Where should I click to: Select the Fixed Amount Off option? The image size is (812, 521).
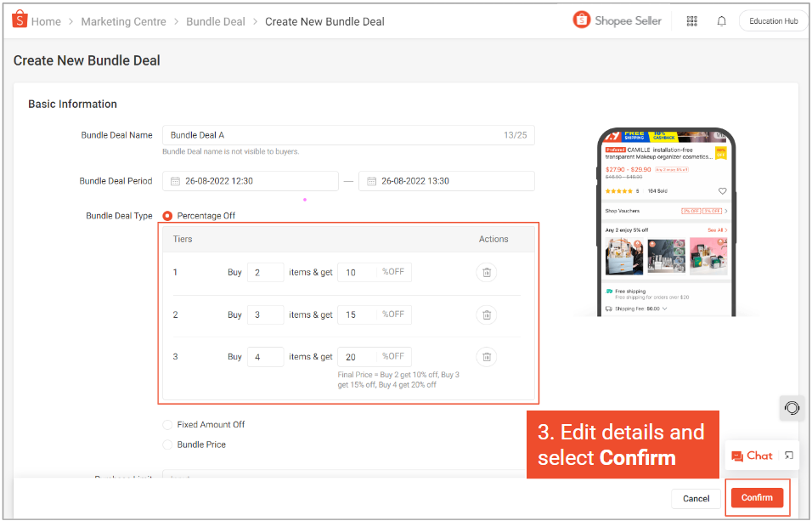click(x=166, y=424)
